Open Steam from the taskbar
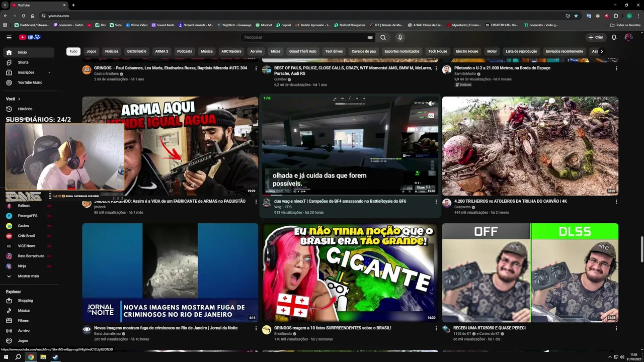644x362 pixels. tap(55, 357)
